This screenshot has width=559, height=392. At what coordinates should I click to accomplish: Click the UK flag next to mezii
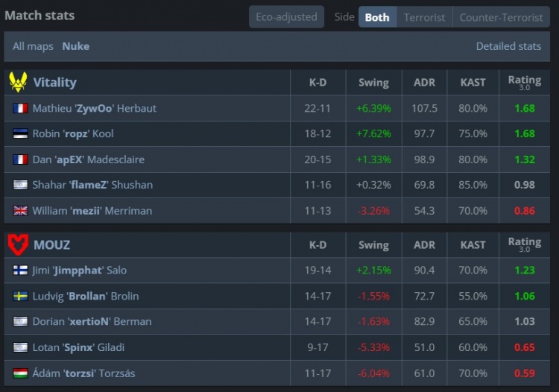(x=20, y=211)
